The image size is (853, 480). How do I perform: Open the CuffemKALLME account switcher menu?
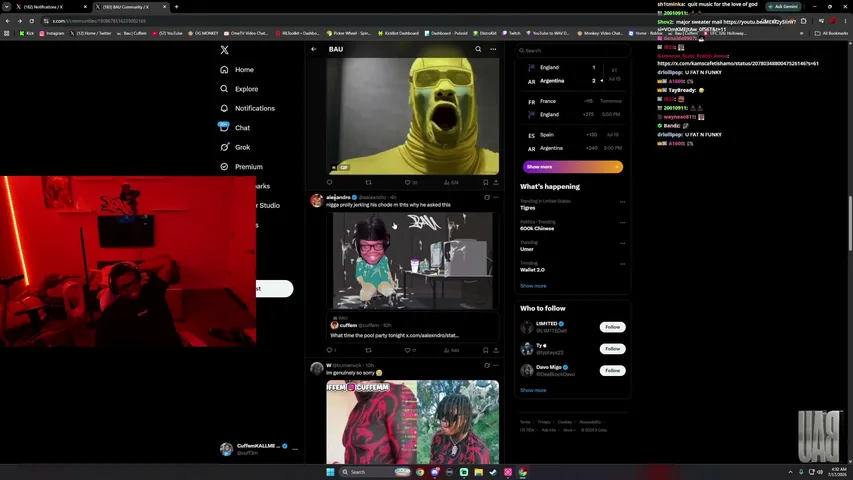(x=259, y=449)
